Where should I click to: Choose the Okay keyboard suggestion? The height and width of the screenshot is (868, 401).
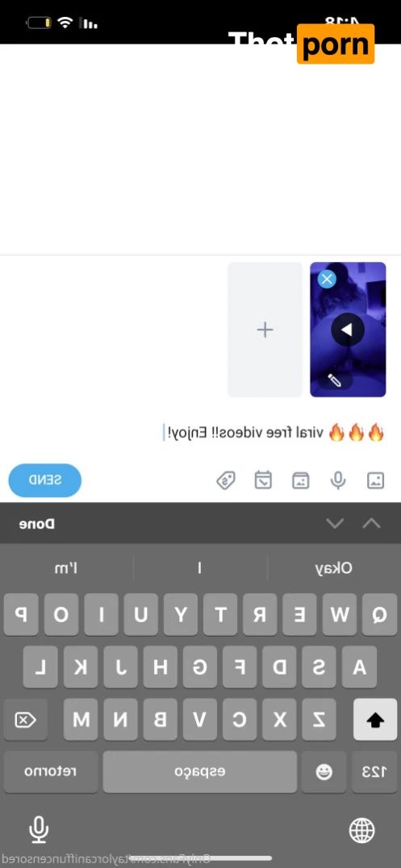(334, 568)
